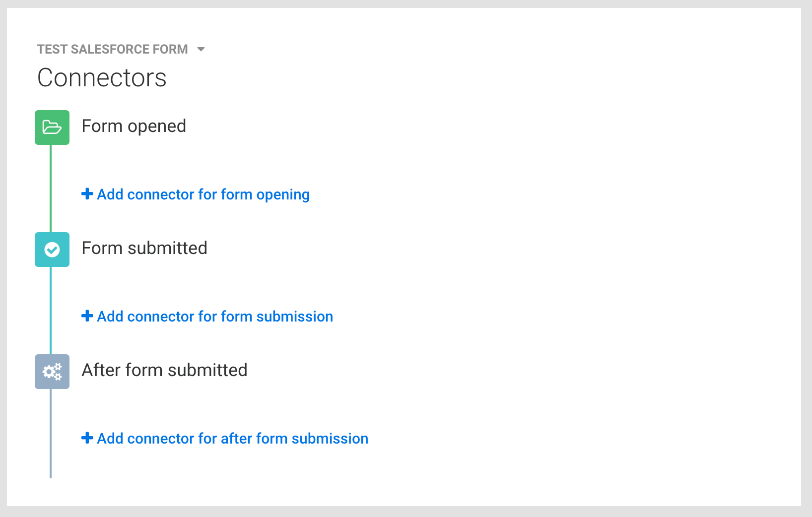The width and height of the screenshot is (812, 517).
Task: Click the gray gears After form submitted icon
Action: (x=52, y=372)
